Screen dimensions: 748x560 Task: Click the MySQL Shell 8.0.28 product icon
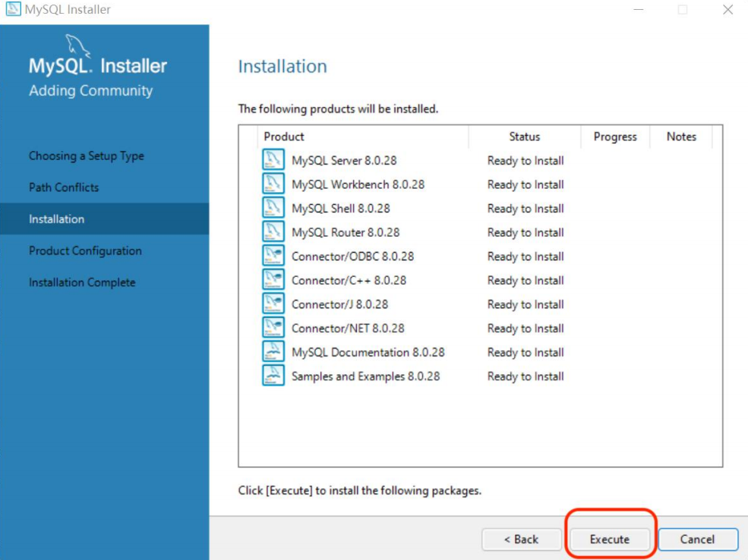[x=273, y=207]
